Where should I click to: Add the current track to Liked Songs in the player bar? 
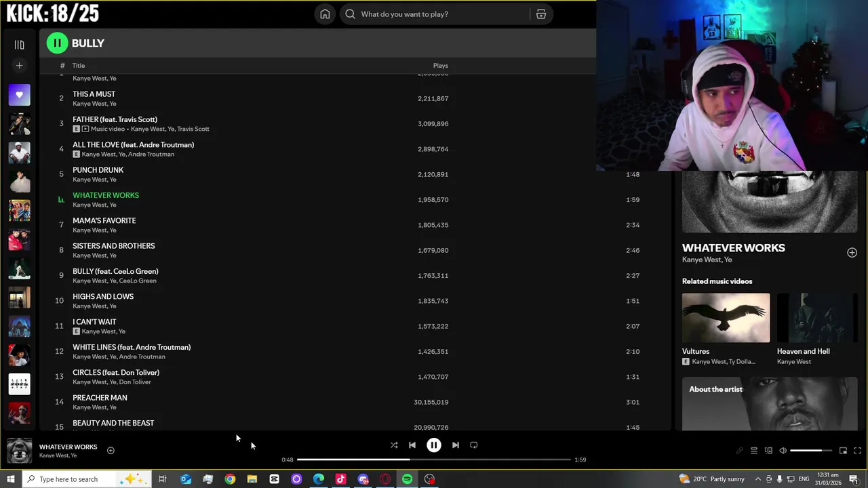pos(111,451)
